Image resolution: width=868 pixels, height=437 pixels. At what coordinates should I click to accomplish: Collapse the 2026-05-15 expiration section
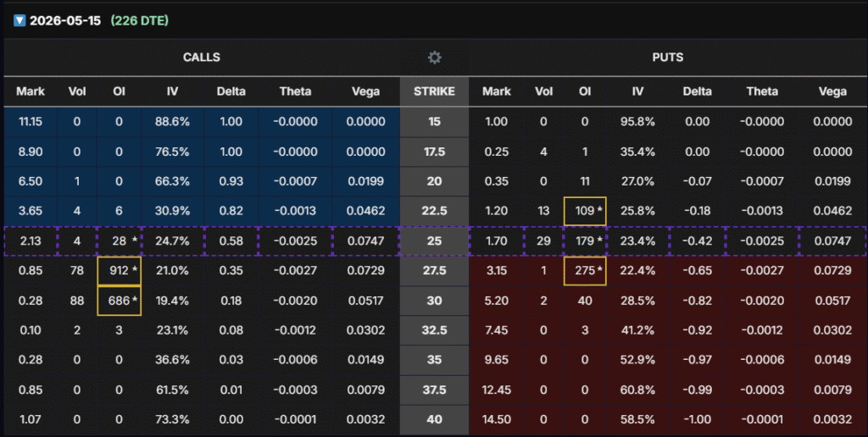click(19, 20)
